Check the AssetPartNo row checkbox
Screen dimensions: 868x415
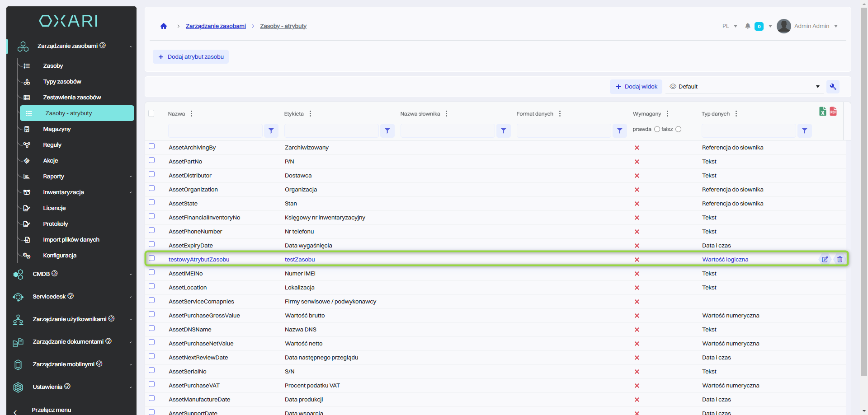click(152, 160)
